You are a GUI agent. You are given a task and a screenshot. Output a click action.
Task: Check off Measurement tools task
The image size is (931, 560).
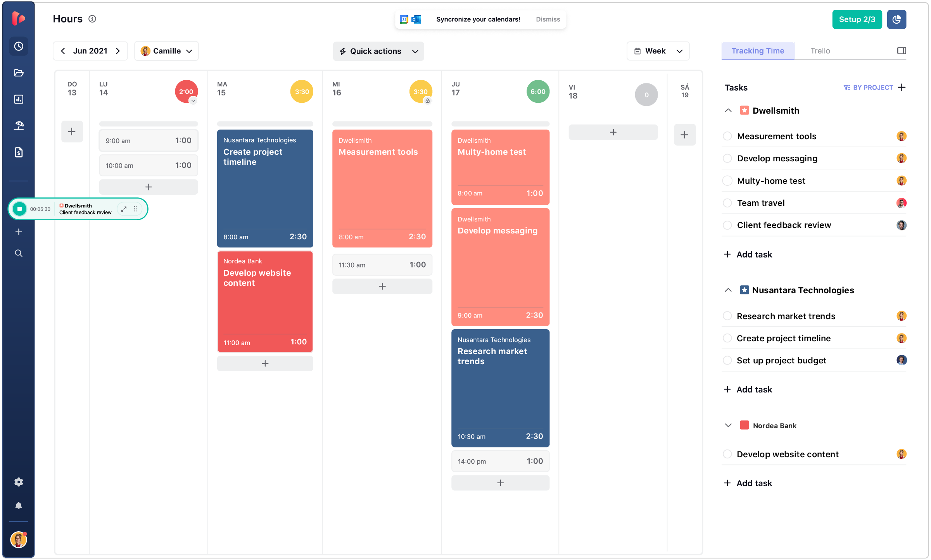tap(727, 137)
